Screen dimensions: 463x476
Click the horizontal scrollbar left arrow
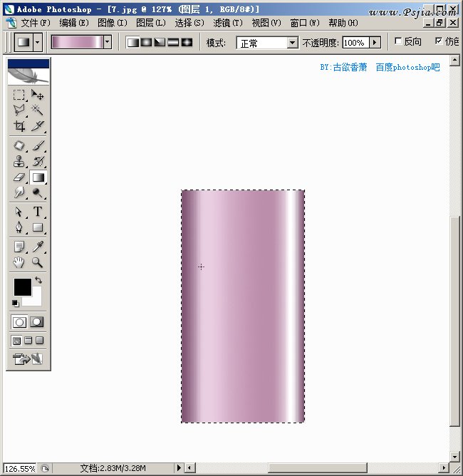click(190, 467)
